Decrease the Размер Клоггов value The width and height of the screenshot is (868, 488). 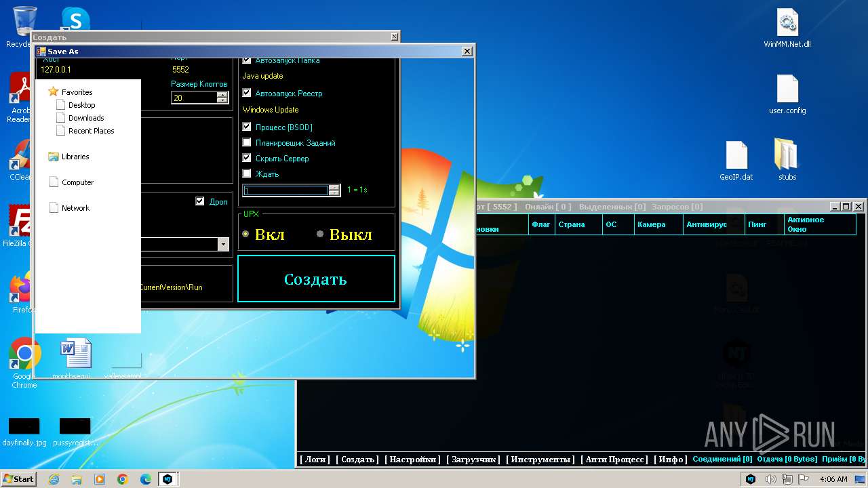[222, 100]
